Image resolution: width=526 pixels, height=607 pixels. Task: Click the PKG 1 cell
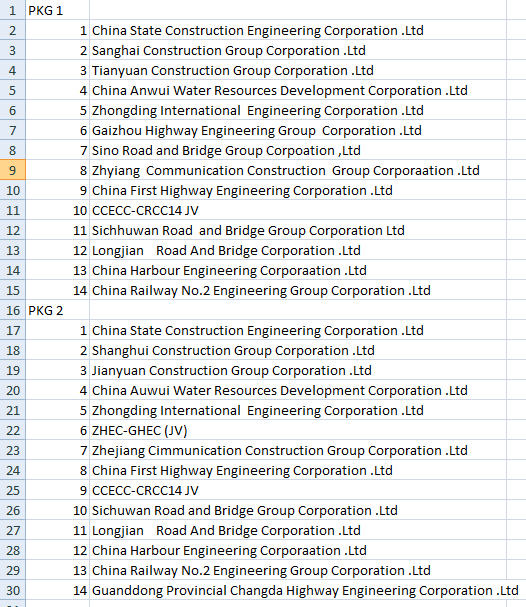pos(57,10)
